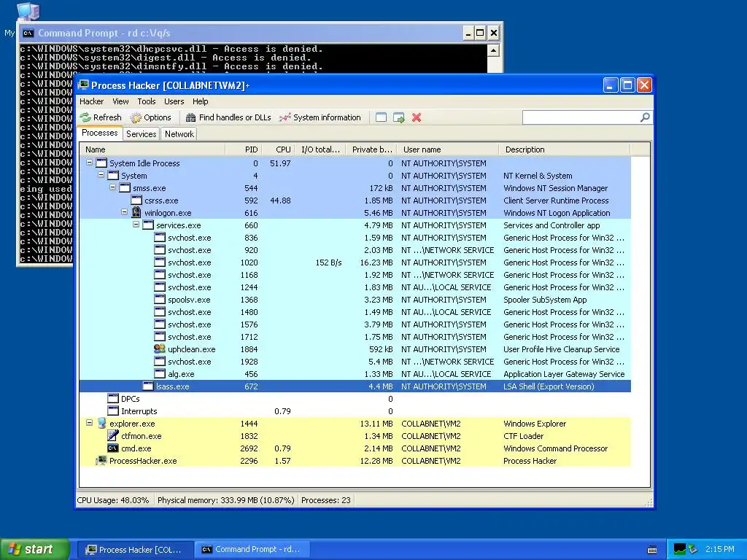This screenshot has width=747, height=560.
Task: Click the cmd.exe process icon
Action: point(113,448)
